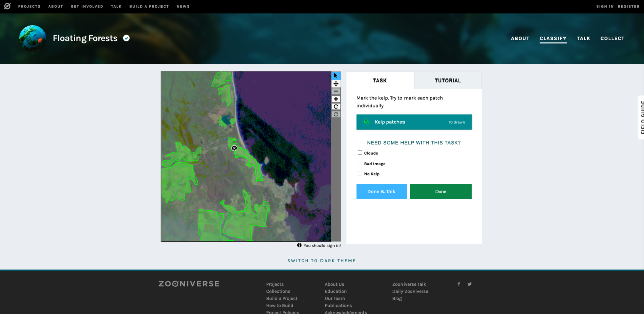Click the '10 drawn' count text
This screenshot has height=314, width=644.
[457, 122]
